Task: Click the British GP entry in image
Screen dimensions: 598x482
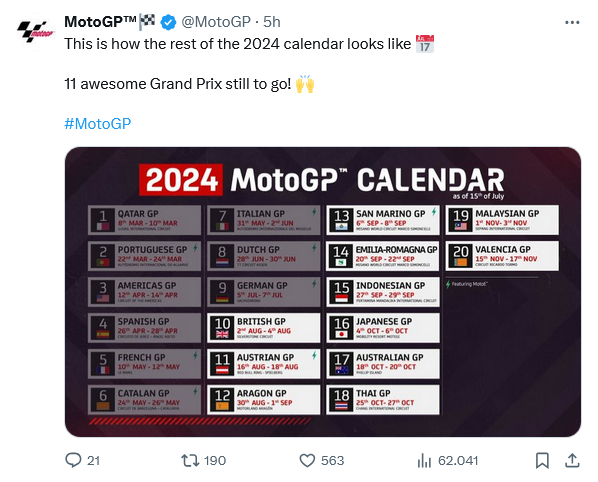Action: pyautogui.click(x=264, y=328)
